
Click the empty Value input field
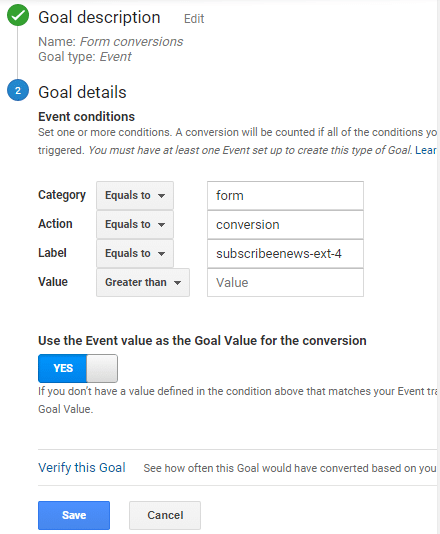pyautogui.click(x=285, y=282)
